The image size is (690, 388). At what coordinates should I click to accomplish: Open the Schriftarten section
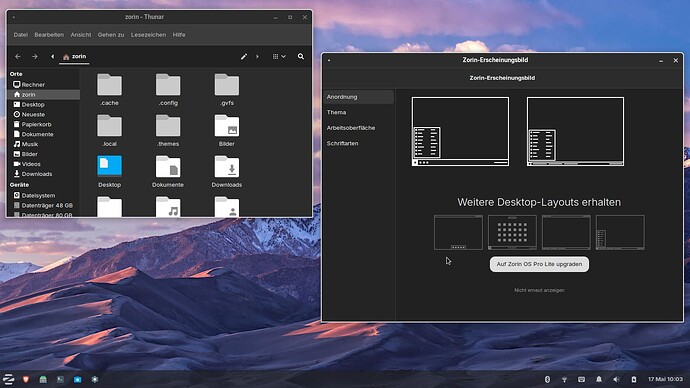[359, 143]
